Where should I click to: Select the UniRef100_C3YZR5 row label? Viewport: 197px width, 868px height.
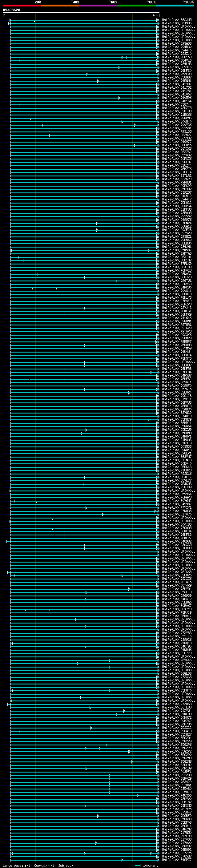point(177,853)
